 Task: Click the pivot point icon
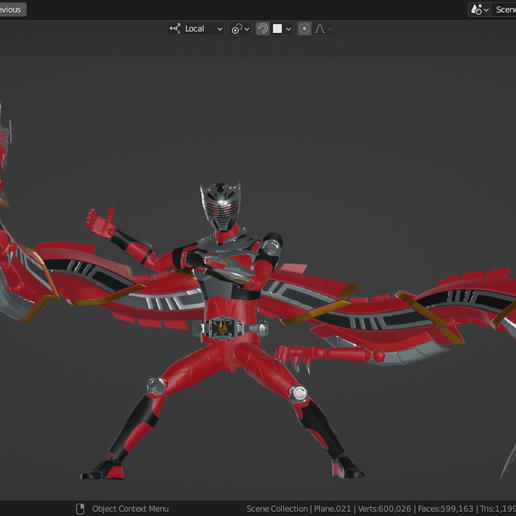click(x=236, y=29)
